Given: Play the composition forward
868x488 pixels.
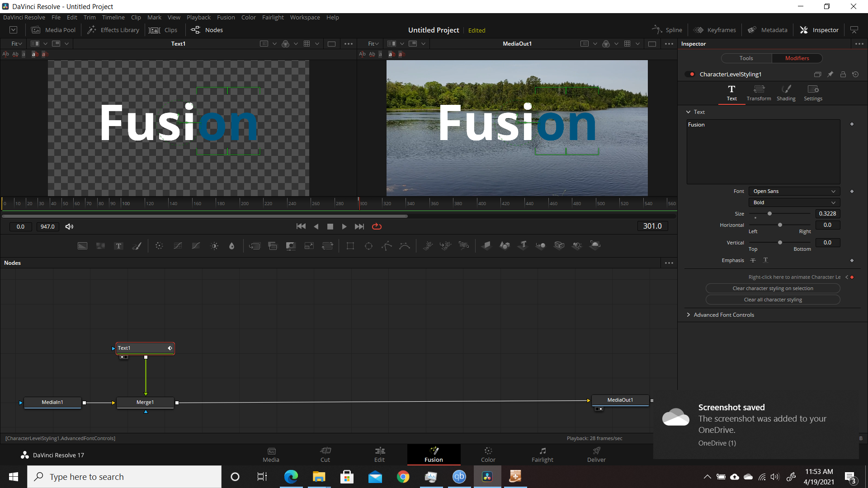Looking at the screenshot, I should point(344,226).
